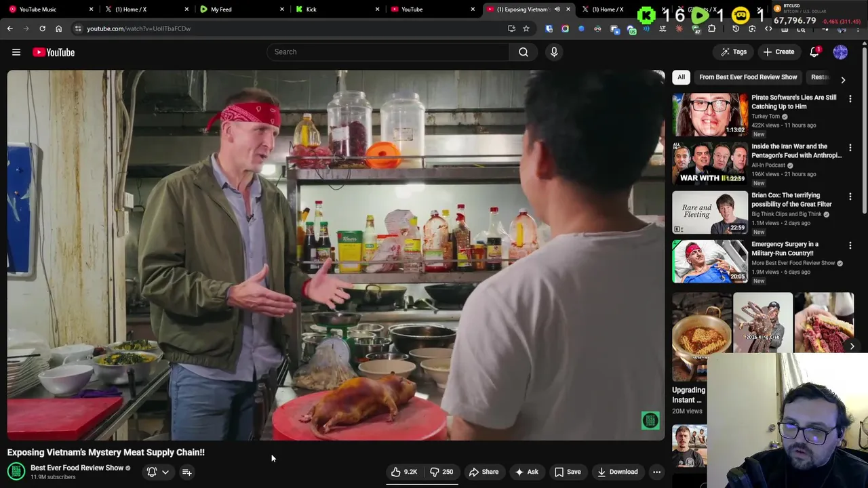This screenshot has width=868, height=488.
Task: Open Pirate Software's Lies video thumbnail
Action: [709, 115]
